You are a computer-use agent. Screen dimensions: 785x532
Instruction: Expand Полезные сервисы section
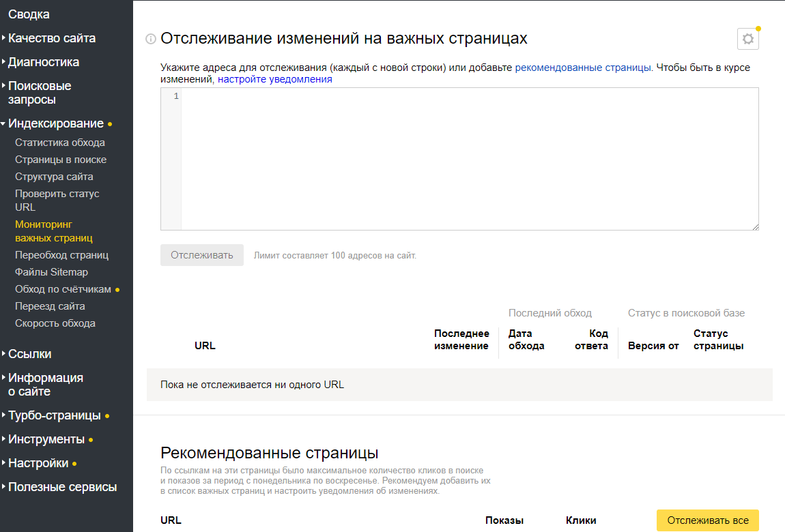point(62,487)
